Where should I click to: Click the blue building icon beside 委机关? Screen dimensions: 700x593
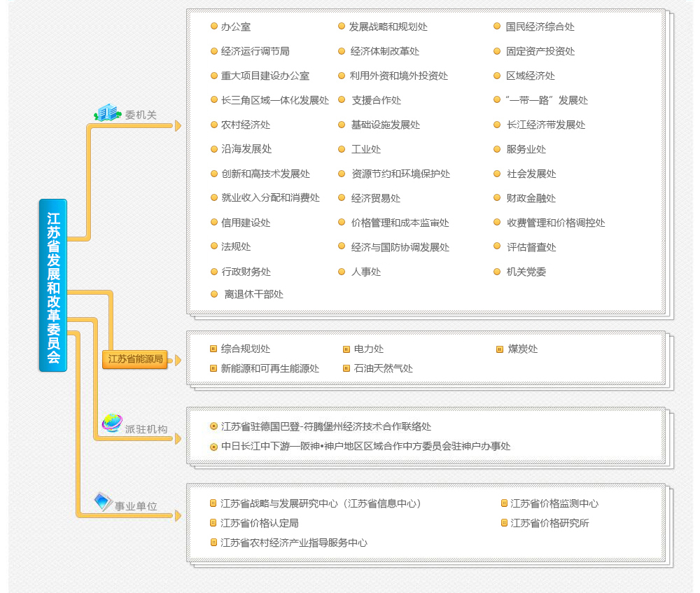pyautogui.click(x=107, y=113)
